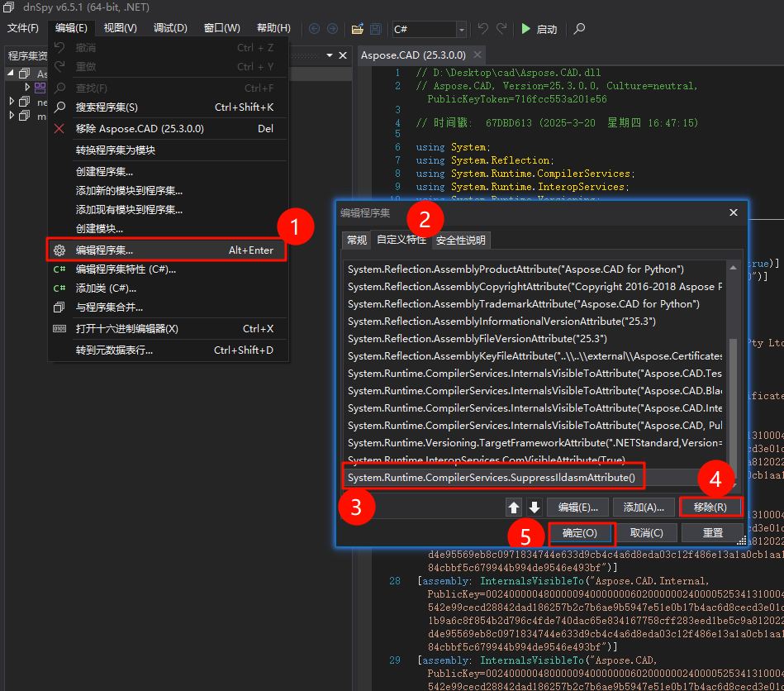Open the assembly explorer panel options arrow
This screenshot has width=784, height=691.
[x=330, y=55]
